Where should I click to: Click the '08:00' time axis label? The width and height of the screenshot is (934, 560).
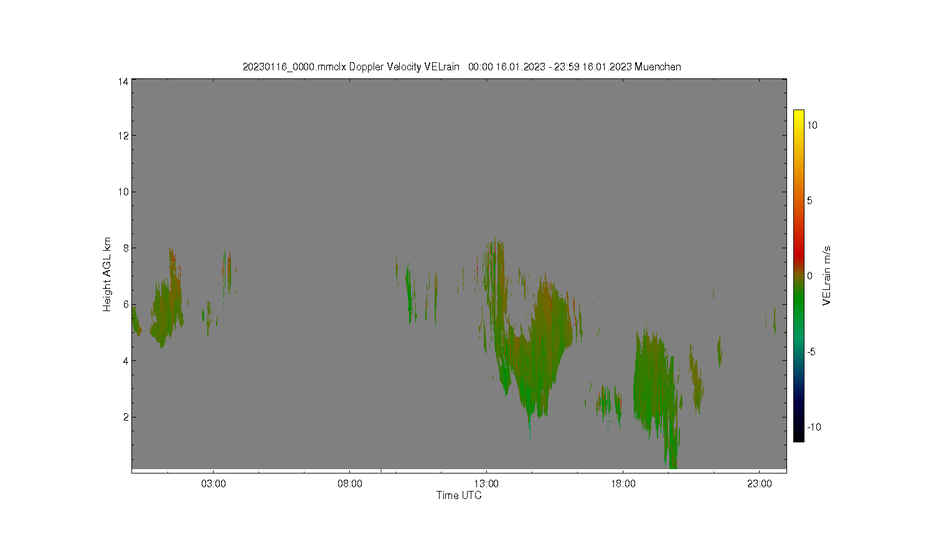click(350, 483)
